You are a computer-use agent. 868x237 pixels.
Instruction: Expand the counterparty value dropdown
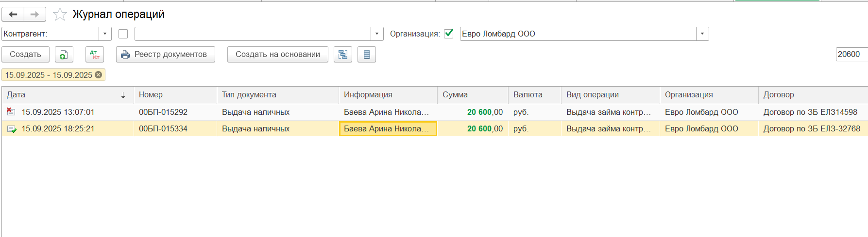pyautogui.click(x=377, y=34)
